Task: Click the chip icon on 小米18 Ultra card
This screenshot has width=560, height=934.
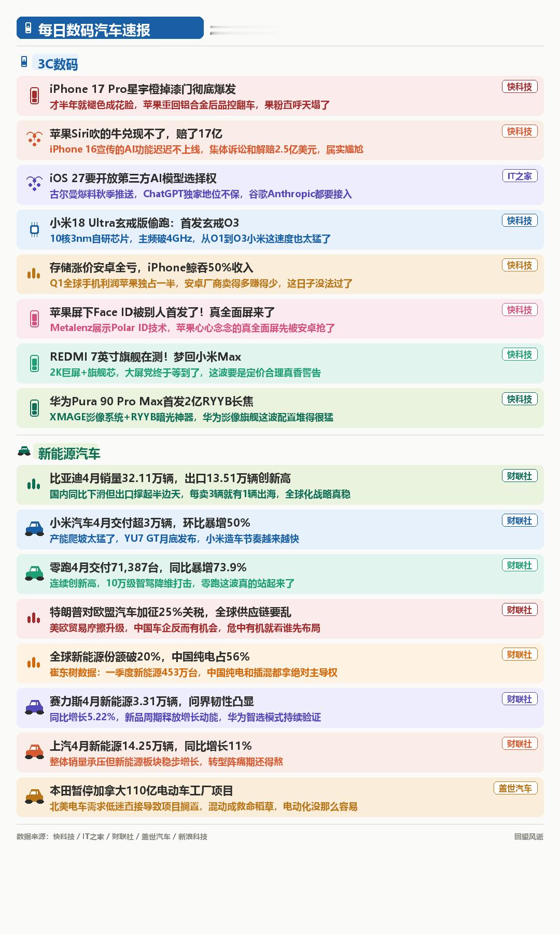Action: (x=34, y=229)
